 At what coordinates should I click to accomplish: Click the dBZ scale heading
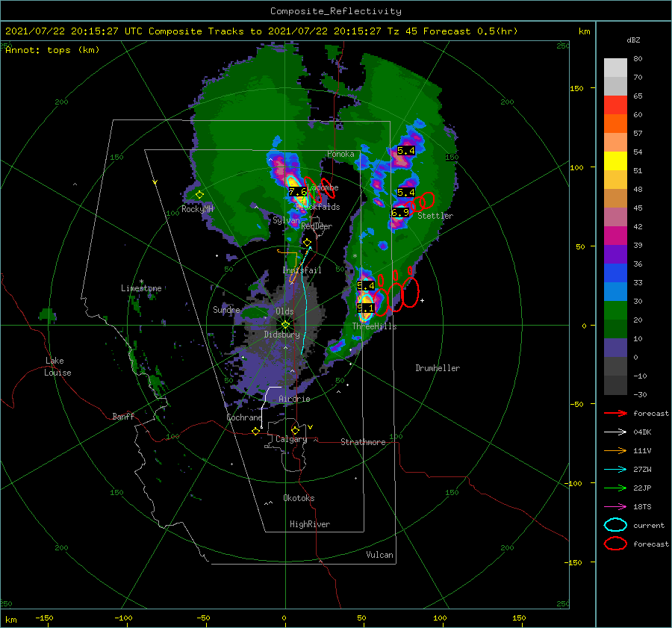633,40
